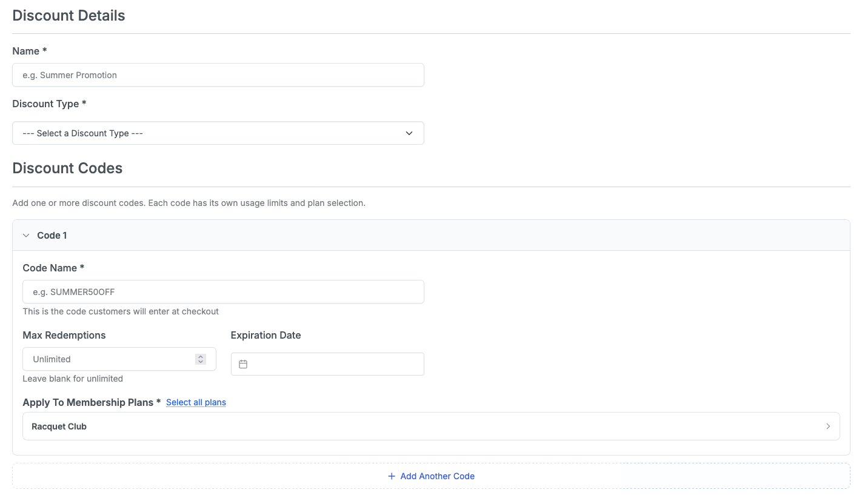Collapse the Code 1 section chevron

[26, 236]
